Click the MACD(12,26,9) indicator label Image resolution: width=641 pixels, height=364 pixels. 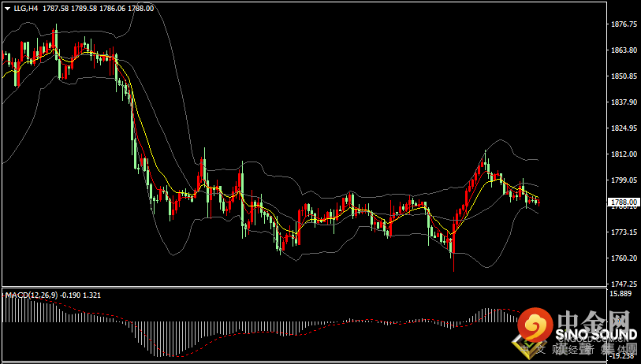coord(32,295)
